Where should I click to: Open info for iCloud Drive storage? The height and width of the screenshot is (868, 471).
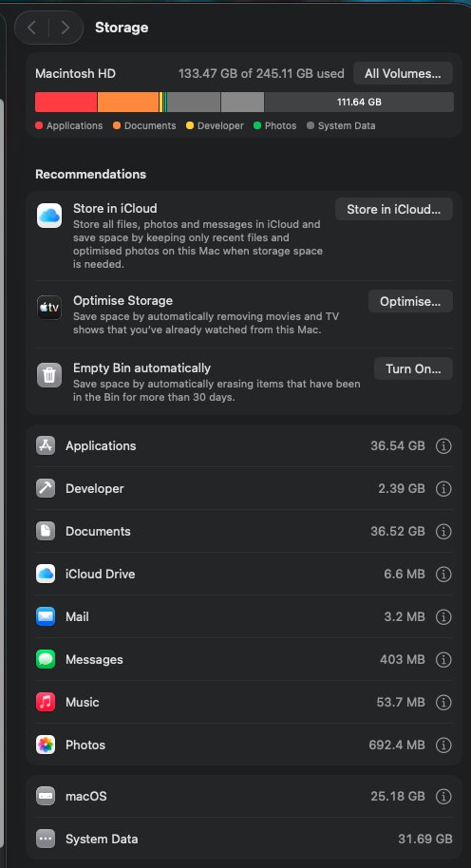point(443,574)
